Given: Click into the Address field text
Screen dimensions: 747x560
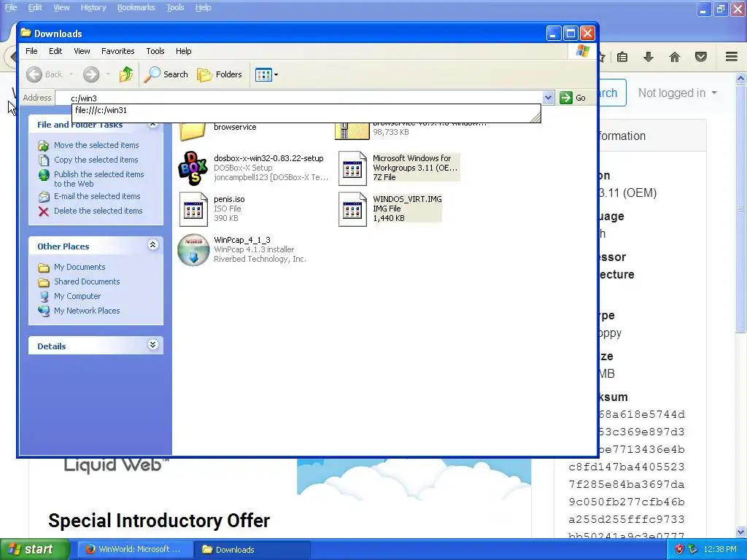Looking at the screenshot, I should tap(305, 98).
